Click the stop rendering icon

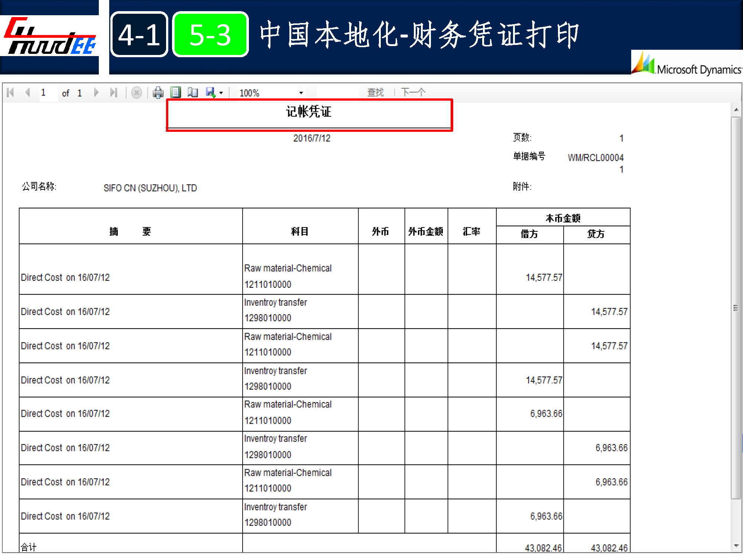point(137,92)
